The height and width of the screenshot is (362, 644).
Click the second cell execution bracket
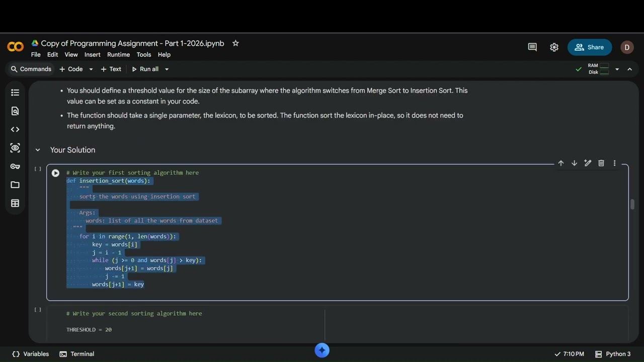coord(38,310)
